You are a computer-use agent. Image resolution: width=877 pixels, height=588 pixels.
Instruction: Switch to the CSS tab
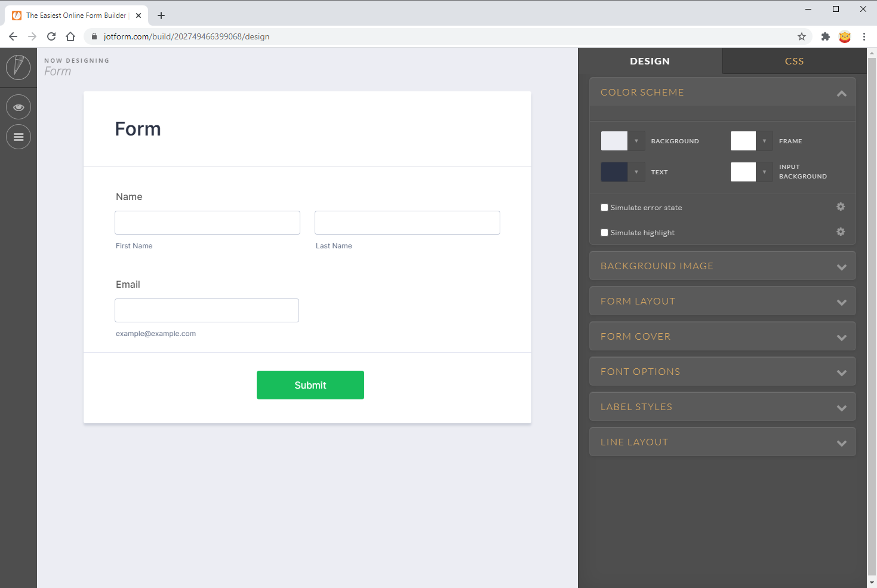tap(794, 61)
